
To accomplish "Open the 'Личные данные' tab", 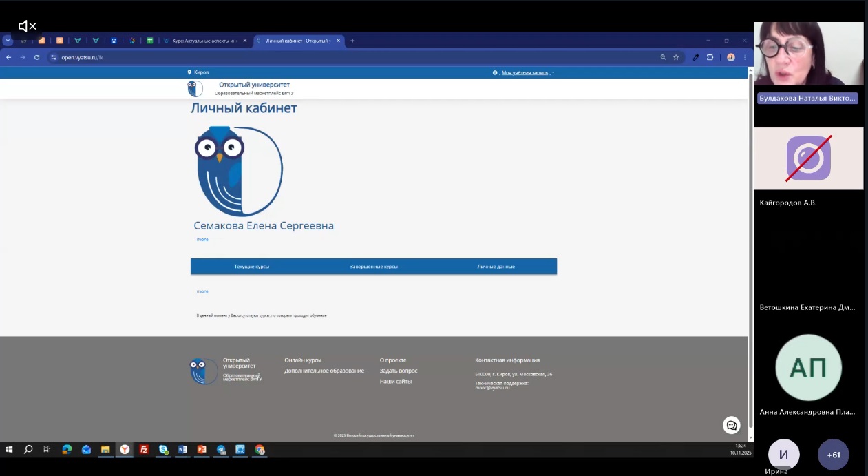I will coord(496,267).
